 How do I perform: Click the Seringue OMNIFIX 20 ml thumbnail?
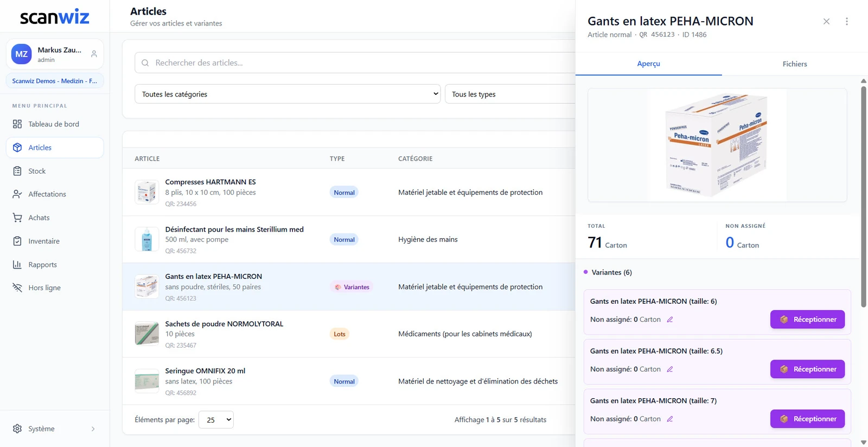(x=147, y=381)
